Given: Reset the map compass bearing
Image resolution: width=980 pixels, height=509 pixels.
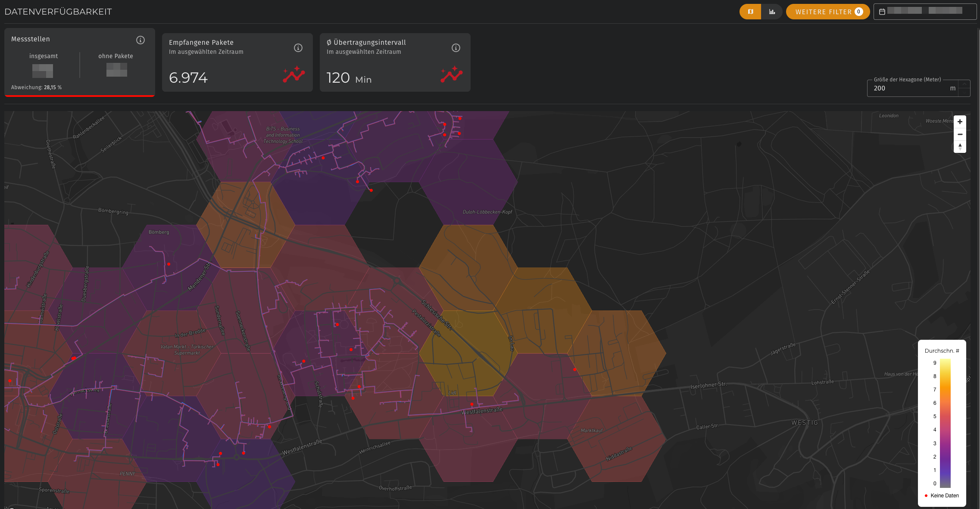Looking at the screenshot, I should (x=960, y=147).
